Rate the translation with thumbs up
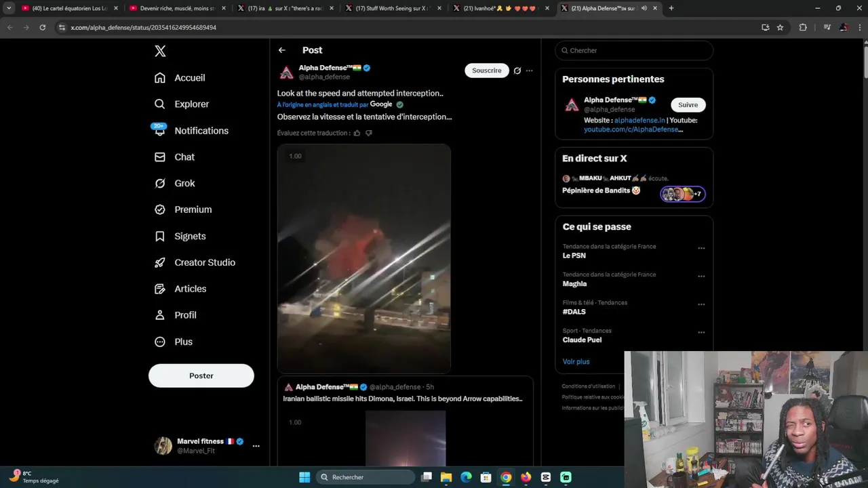 point(357,133)
